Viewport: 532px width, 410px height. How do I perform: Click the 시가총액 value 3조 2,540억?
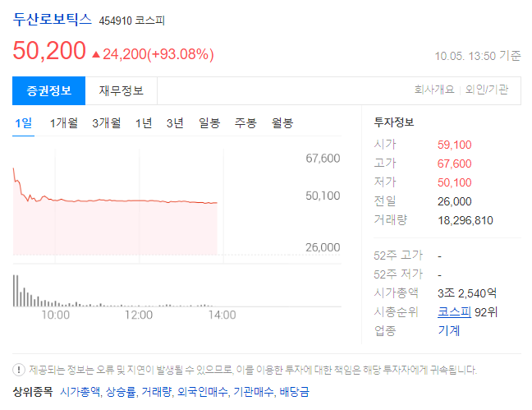[x=467, y=293]
